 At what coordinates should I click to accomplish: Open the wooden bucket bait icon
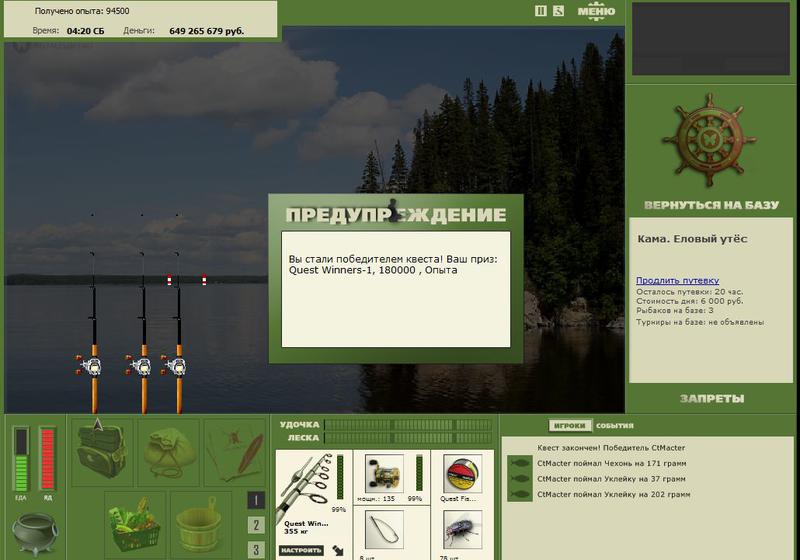click(x=201, y=525)
